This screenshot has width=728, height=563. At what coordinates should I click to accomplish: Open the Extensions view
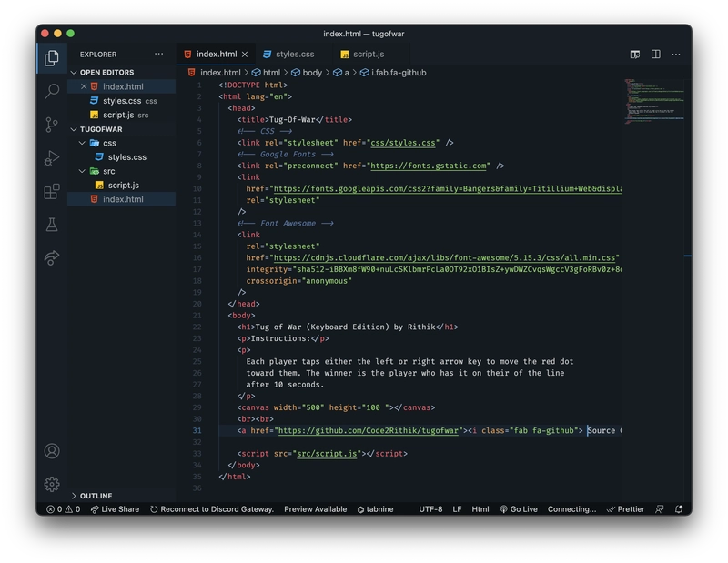52,191
